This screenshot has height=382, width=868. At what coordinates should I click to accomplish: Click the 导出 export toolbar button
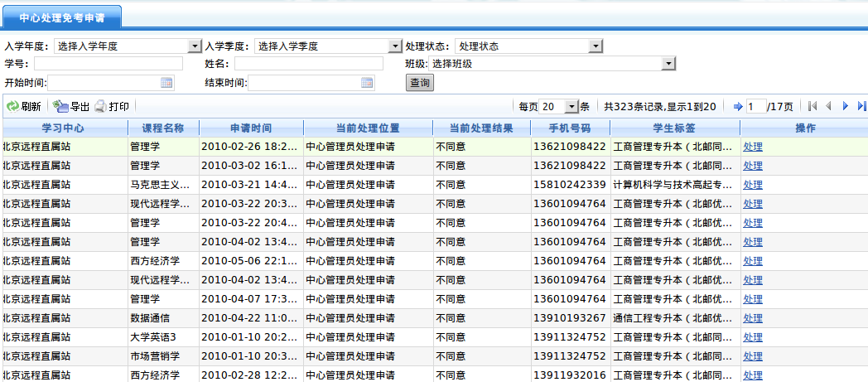71,106
